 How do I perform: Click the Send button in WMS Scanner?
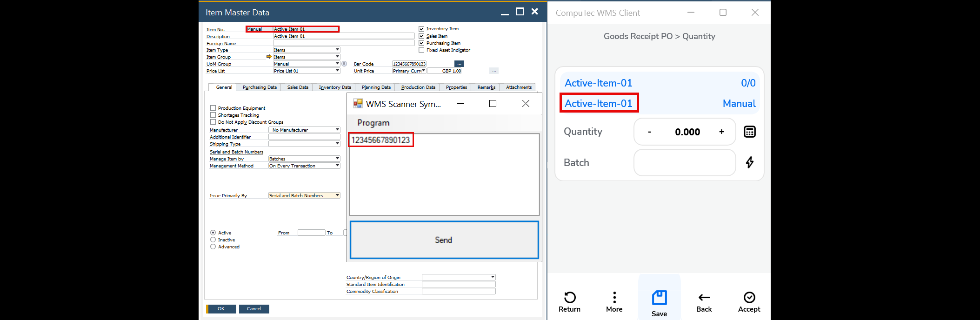[x=444, y=240]
